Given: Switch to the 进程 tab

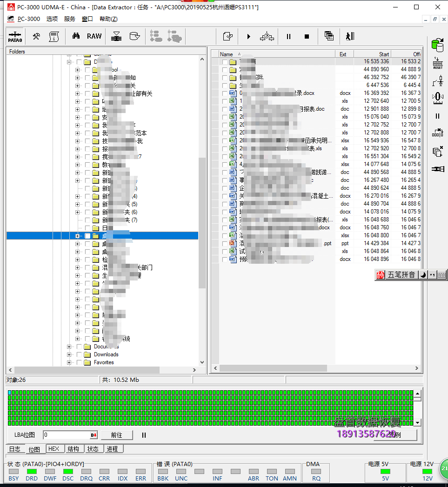Looking at the screenshot, I should pyautogui.click(x=113, y=449).
